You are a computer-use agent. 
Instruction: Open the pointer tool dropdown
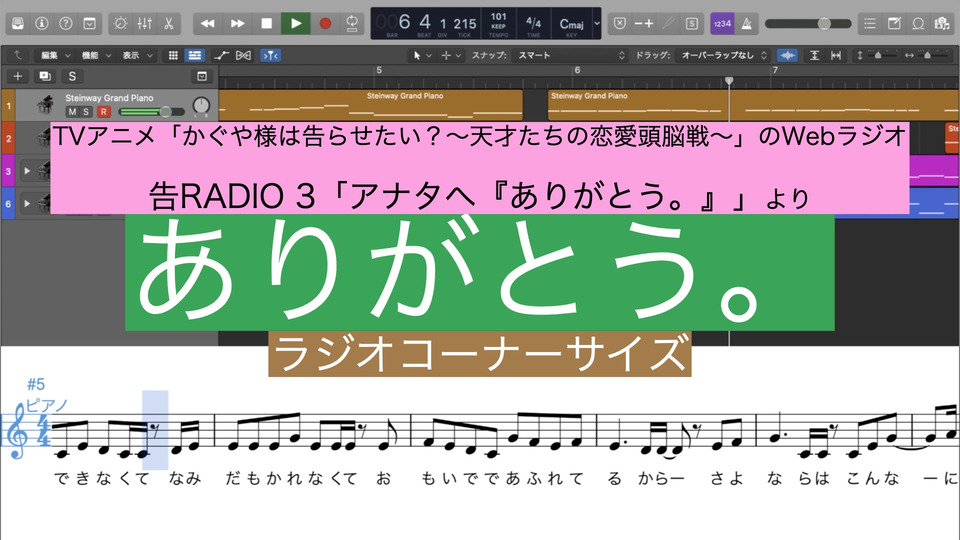pyautogui.click(x=422, y=55)
